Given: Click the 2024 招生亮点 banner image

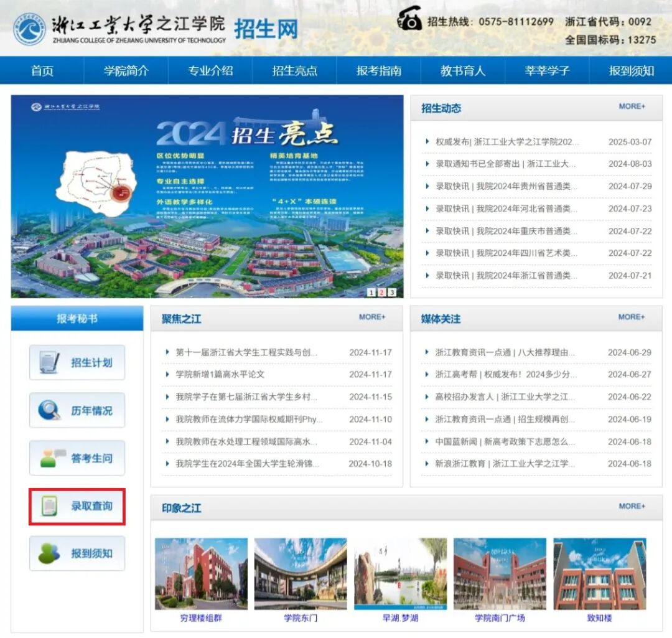Looking at the screenshot, I should 207,196.
